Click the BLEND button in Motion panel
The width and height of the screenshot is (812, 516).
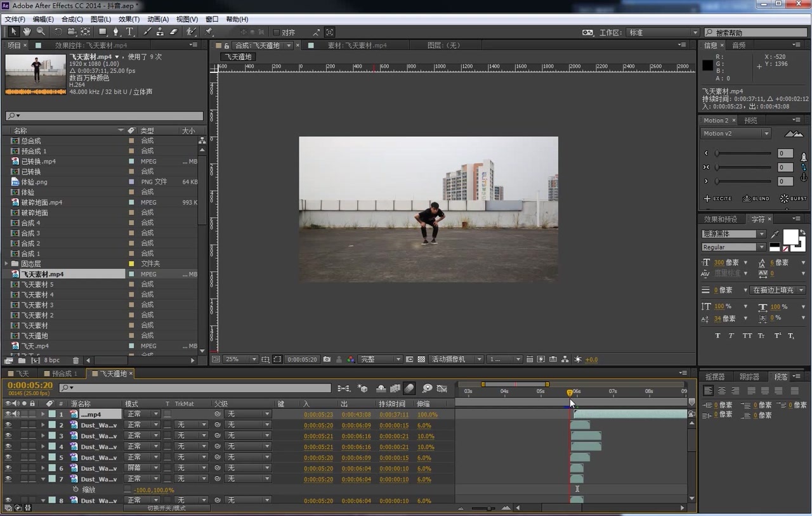click(x=756, y=198)
